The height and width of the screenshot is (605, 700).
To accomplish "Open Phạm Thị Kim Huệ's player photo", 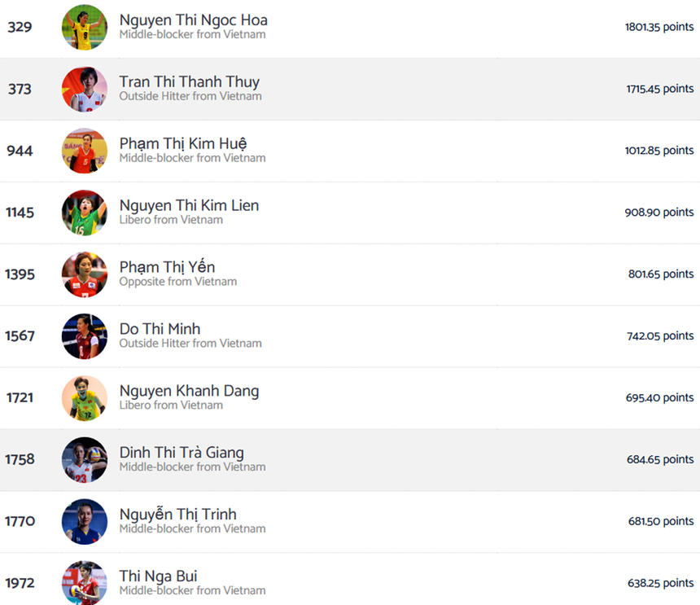I will click(x=85, y=151).
